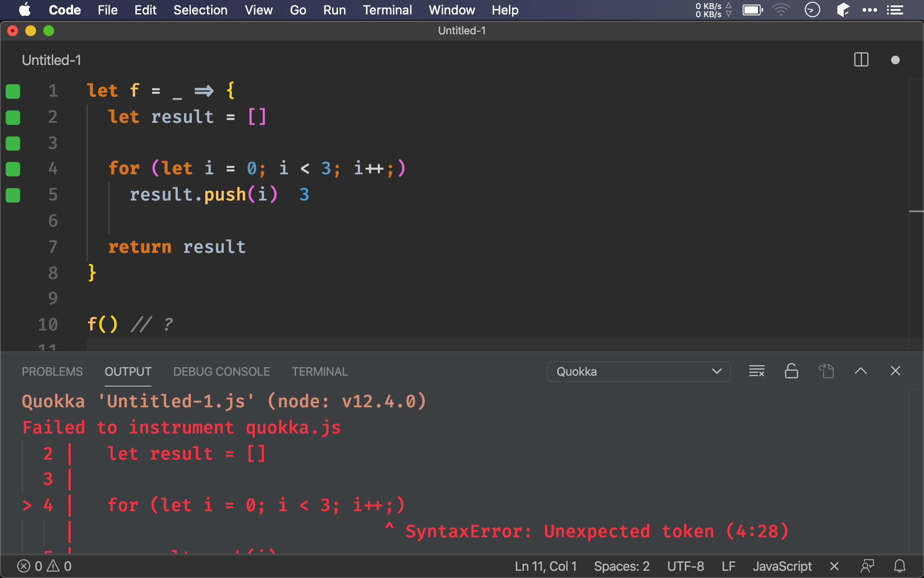Click the feedback icon in the status bar
The image size is (924, 578).
tap(867, 566)
